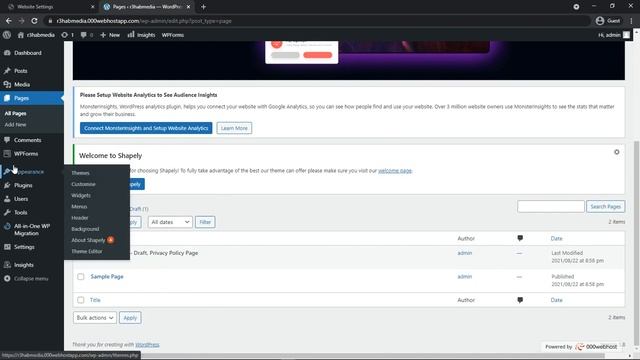Focus the search pages input field

(x=551, y=207)
